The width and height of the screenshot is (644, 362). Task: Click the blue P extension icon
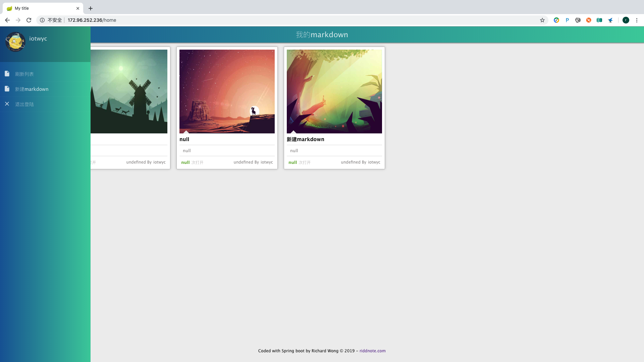567,20
